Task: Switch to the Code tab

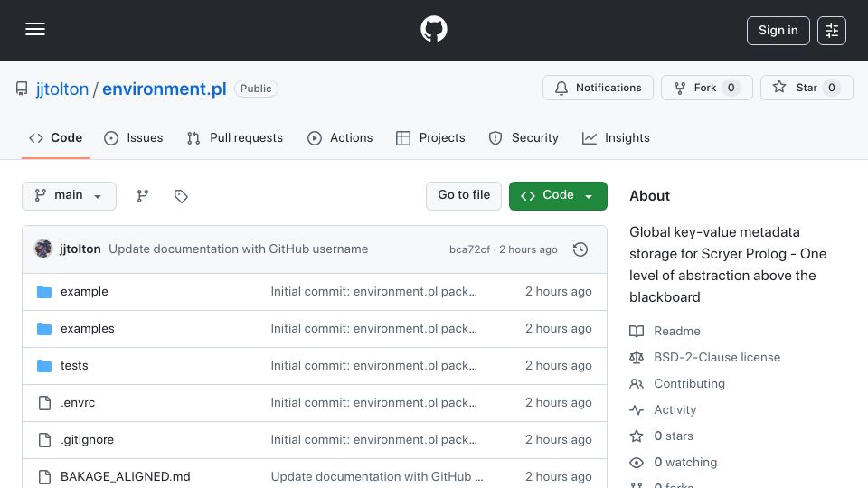Action: [55, 137]
